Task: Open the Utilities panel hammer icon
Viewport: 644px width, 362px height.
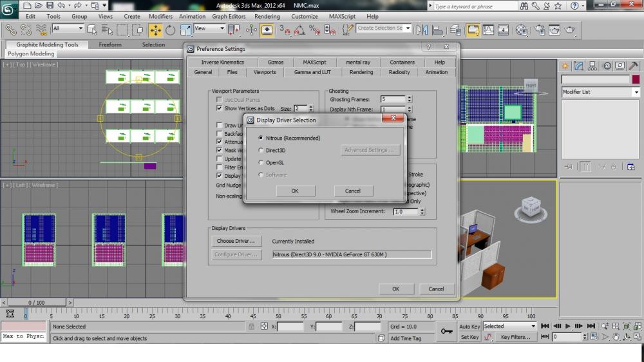Action: (634, 66)
